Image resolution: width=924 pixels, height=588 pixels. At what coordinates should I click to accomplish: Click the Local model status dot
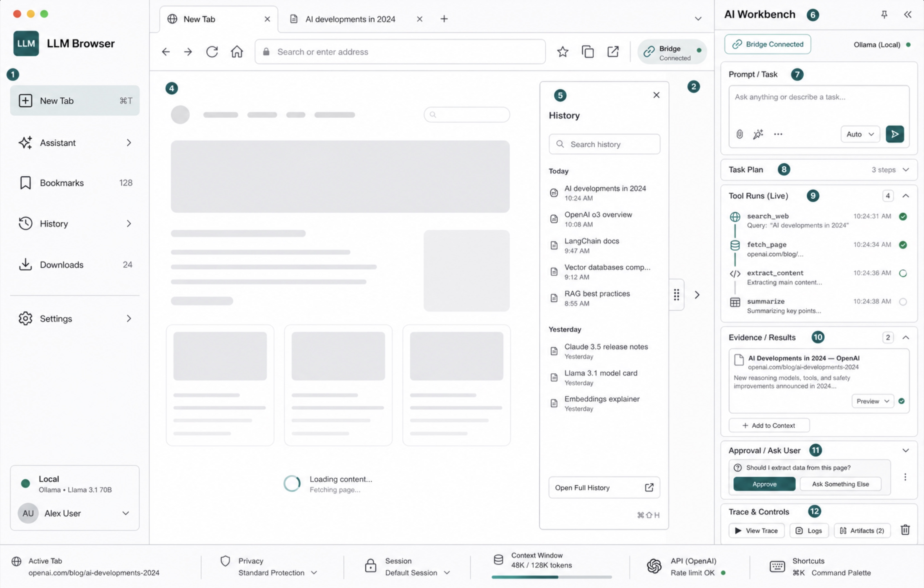point(25,483)
